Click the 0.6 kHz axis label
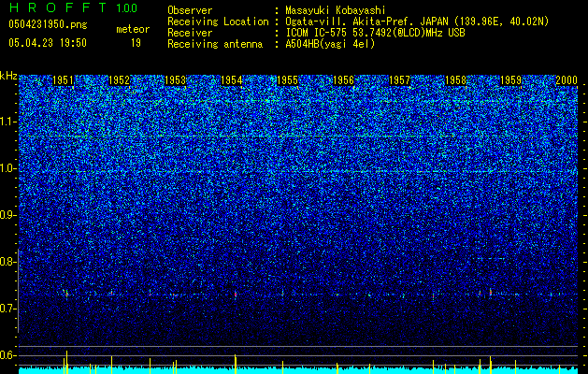The height and width of the screenshot is (374, 588). coord(7,355)
